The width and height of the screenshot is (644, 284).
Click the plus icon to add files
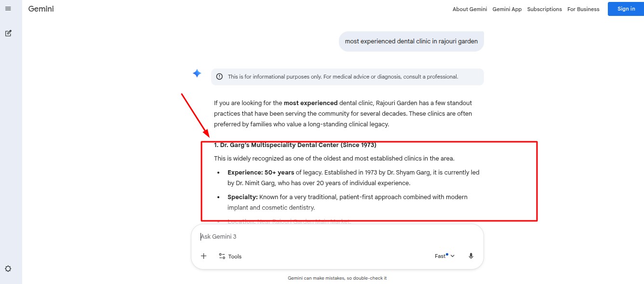pyautogui.click(x=203, y=256)
